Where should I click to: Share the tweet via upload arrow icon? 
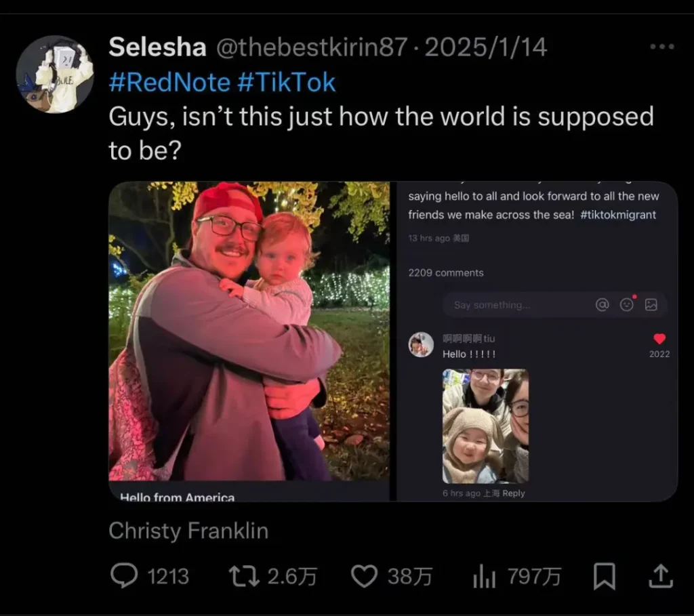(661, 577)
